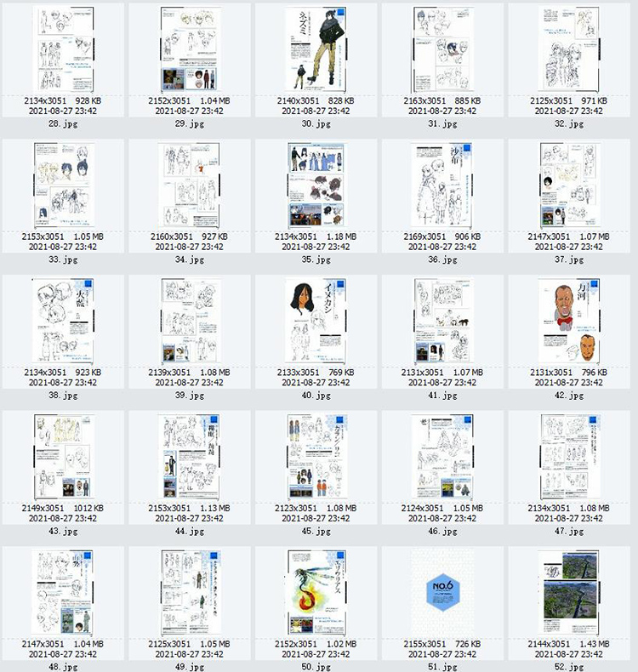
Task: Select the 40.jpg long-haired character thumbnail
Action: tap(316, 321)
